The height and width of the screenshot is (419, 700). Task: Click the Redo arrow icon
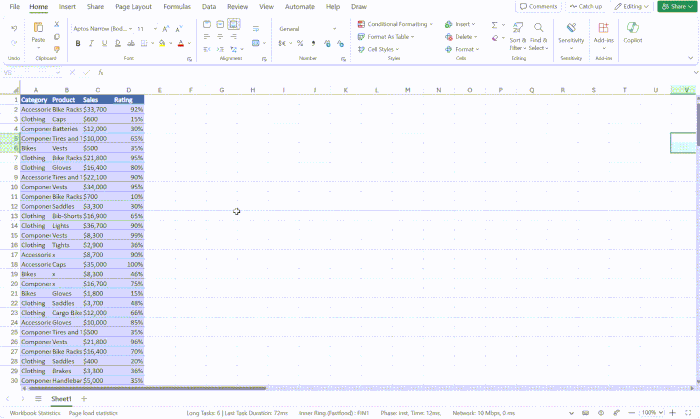click(x=14, y=43)
